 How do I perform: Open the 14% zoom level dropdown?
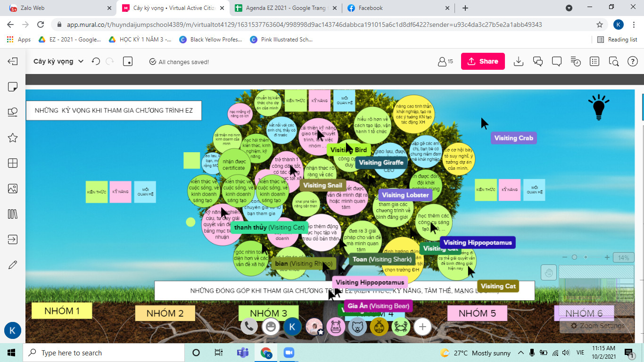click(x=624, y=258)
